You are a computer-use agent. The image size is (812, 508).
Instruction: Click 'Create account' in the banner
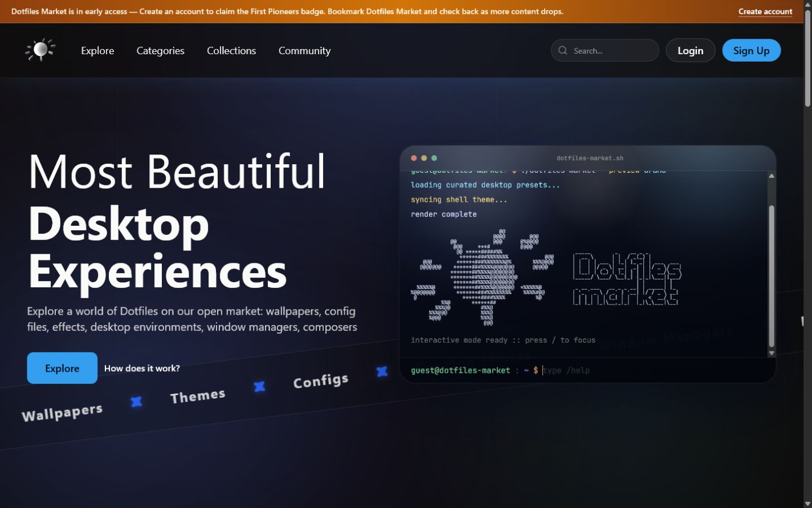tap(765, 11)
